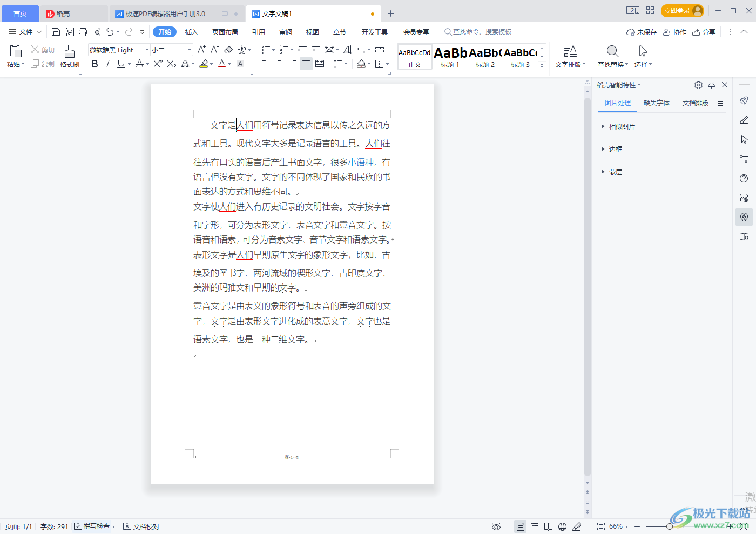Apply red font color

pyautogui.click(x=222, y=64)
